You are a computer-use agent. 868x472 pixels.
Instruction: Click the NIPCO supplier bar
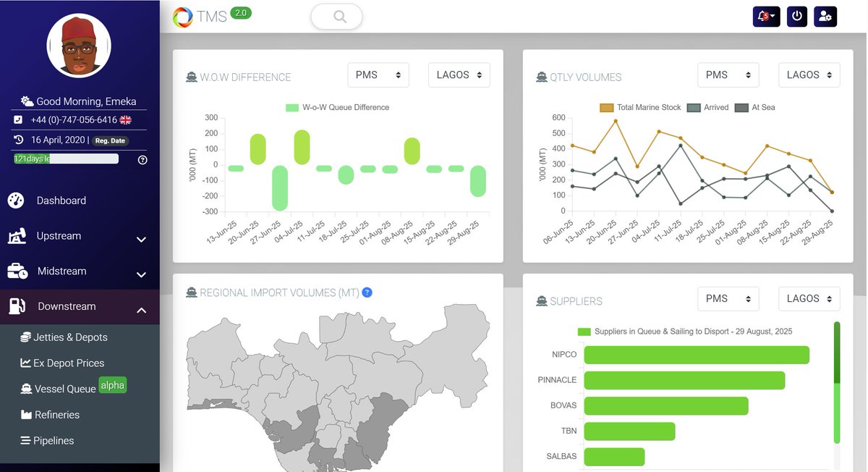[x=697, y=355]
